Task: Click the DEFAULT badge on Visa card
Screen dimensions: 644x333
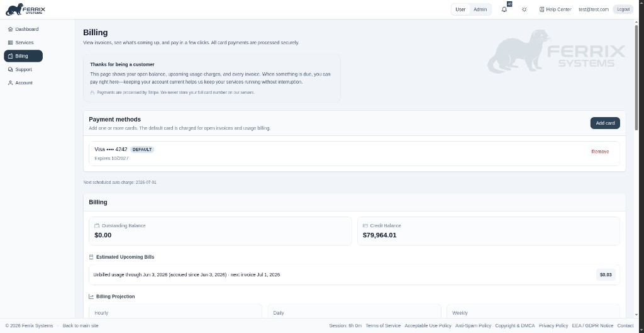Action: (142, 150)
